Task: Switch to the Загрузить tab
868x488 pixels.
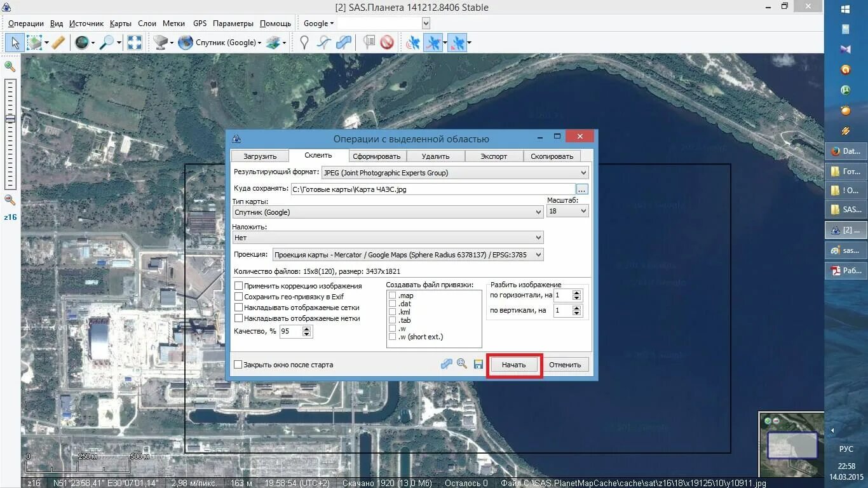Action: (x=260, y=156)
